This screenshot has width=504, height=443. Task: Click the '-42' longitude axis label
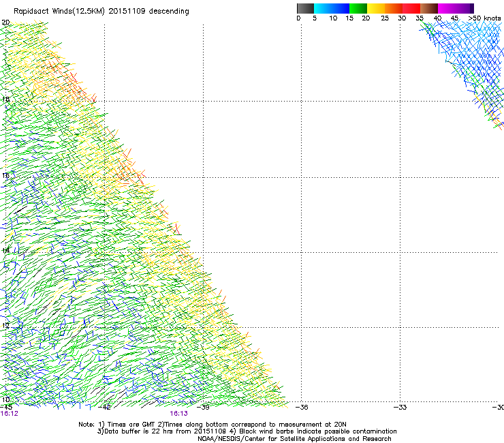pos(104,407)
